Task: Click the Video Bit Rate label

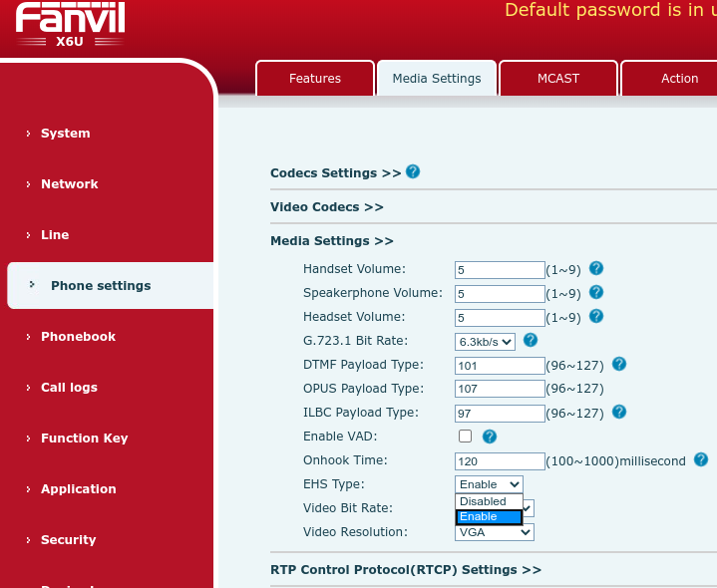Action: pyautogui.click(x=348, y=508)
